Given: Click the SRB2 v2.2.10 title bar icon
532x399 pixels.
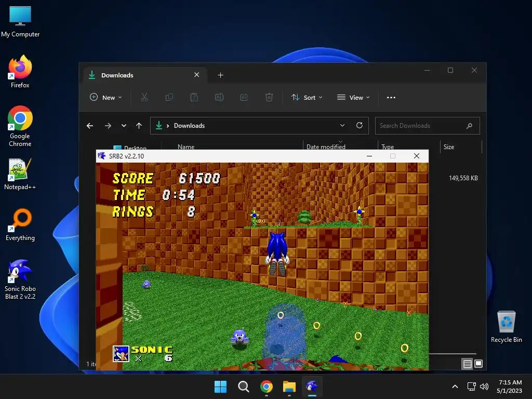Looking at the screenshot, I should [101, 156].
